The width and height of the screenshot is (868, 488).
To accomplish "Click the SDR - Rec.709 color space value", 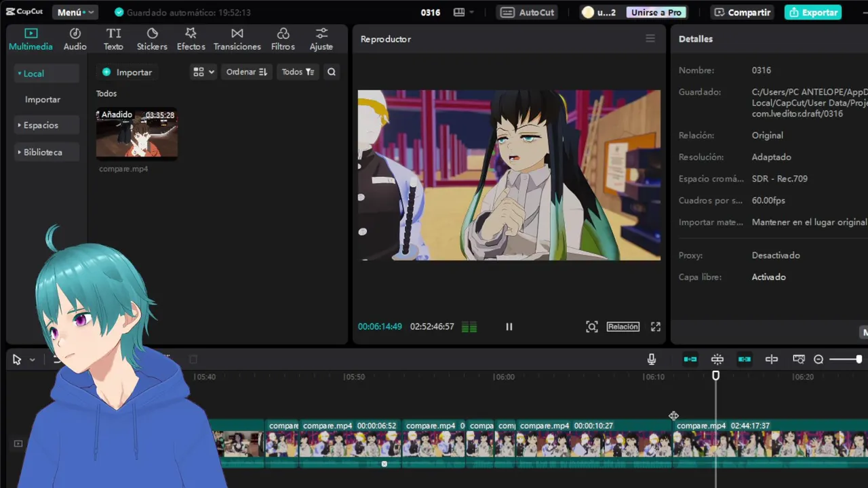I will [x=780, y=179].
